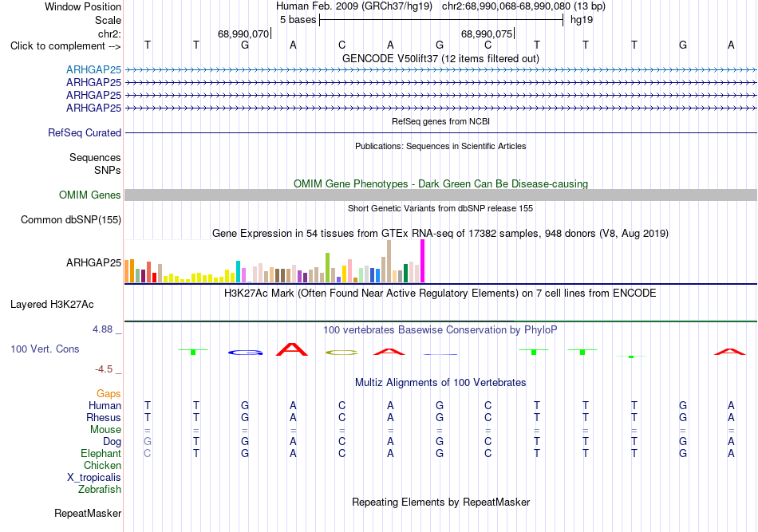The height and width of the screenshot is (532, 758).
Task: Click the Publications: Sequences in Scientific Articles title
Action: [x=440, y=146]
